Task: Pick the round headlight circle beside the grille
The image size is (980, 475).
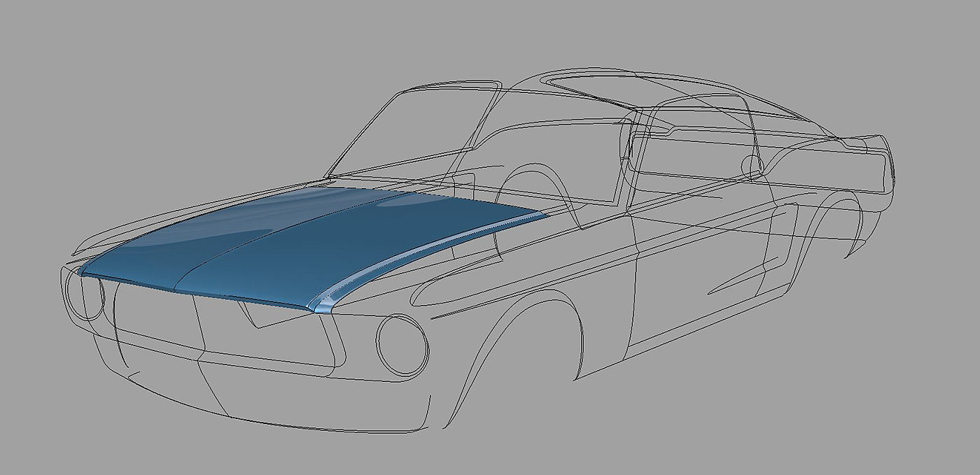Action: coord(402,346)
